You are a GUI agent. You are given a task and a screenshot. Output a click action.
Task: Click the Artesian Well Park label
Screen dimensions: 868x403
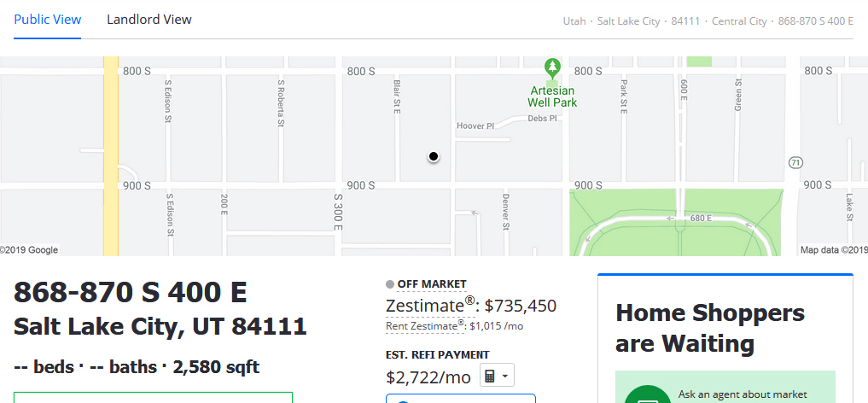point(552,96)
